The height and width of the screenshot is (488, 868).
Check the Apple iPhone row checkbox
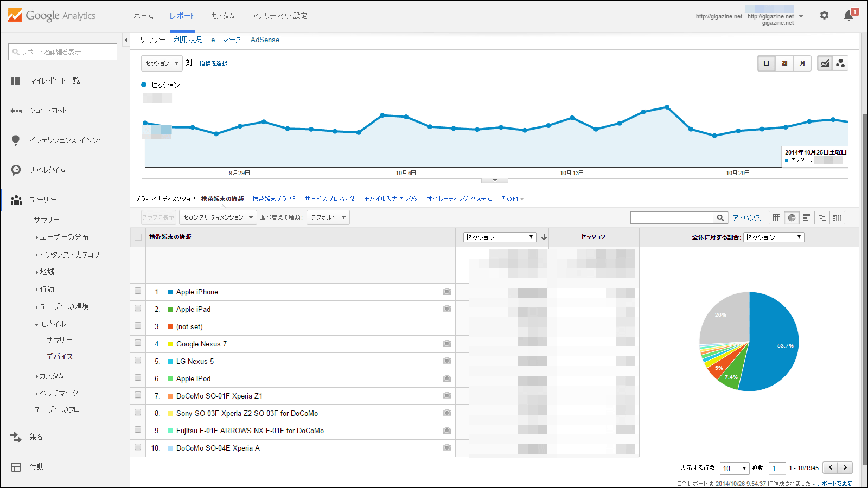[x=138, y=291]
